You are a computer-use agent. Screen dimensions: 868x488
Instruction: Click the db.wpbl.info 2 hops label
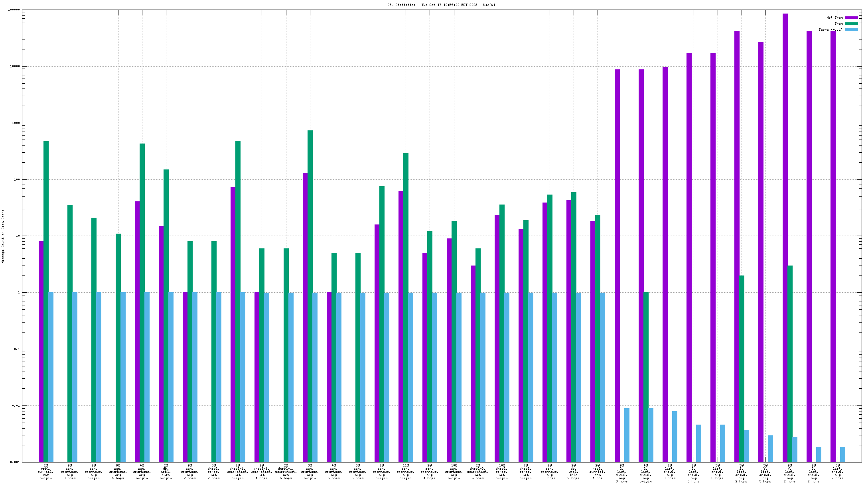[574, 472]
